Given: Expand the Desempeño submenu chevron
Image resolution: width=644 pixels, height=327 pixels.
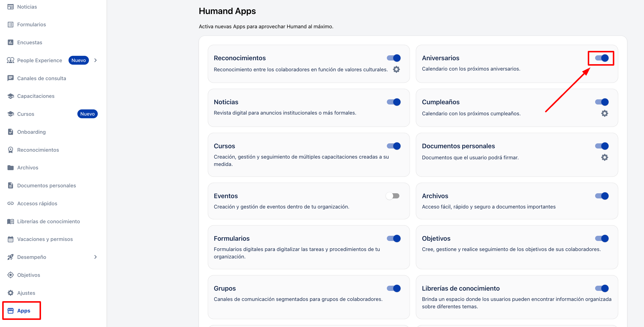Looking at the screenshot, I should point(96,257).
